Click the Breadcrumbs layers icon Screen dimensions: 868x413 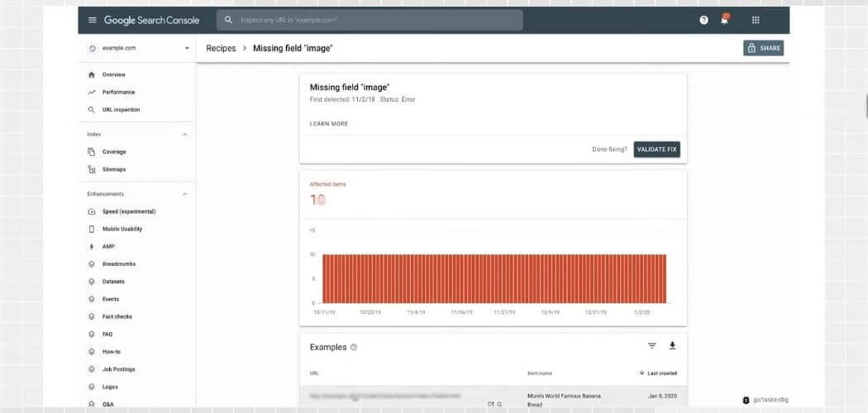click(x=92, y=264)
